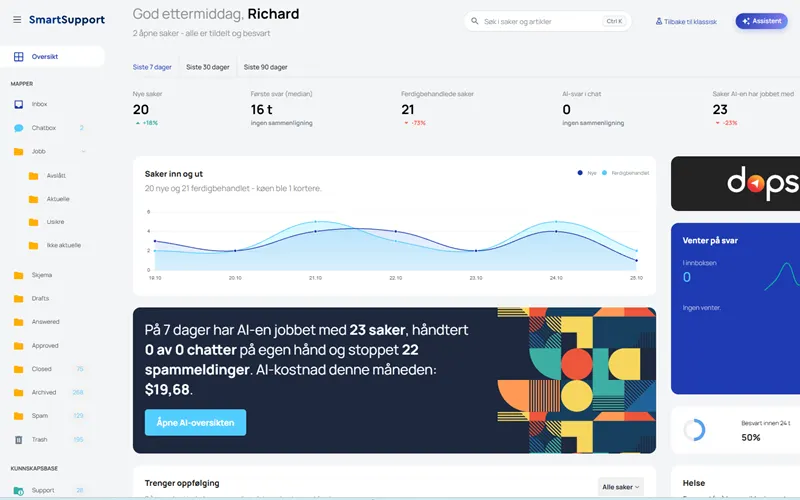Switch to Siste 30 dager tab

(208, 67)
